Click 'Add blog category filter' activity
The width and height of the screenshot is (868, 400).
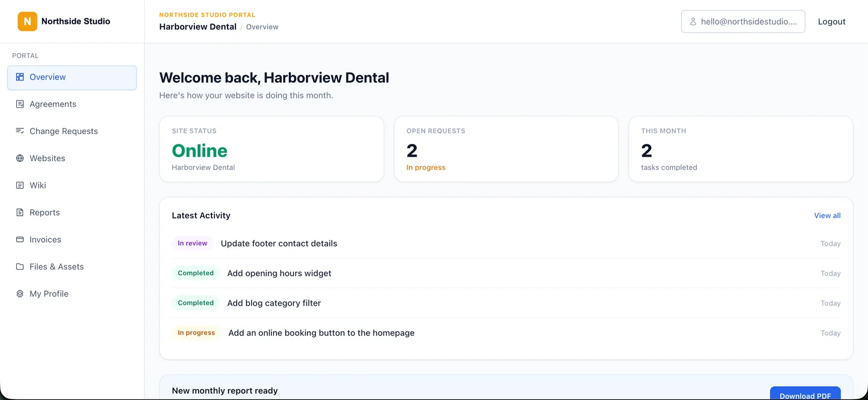pyautogui.click(x=274, y=303)
